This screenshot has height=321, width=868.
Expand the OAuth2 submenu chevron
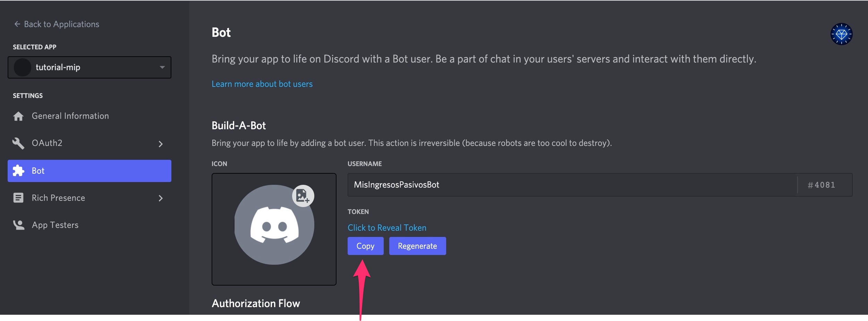[161, 144]
